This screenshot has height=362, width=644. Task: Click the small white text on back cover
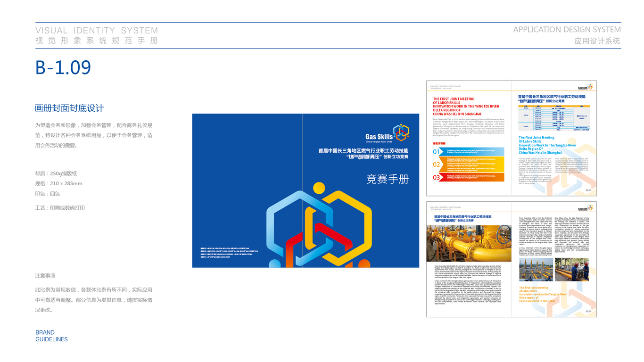coord(230,253)
